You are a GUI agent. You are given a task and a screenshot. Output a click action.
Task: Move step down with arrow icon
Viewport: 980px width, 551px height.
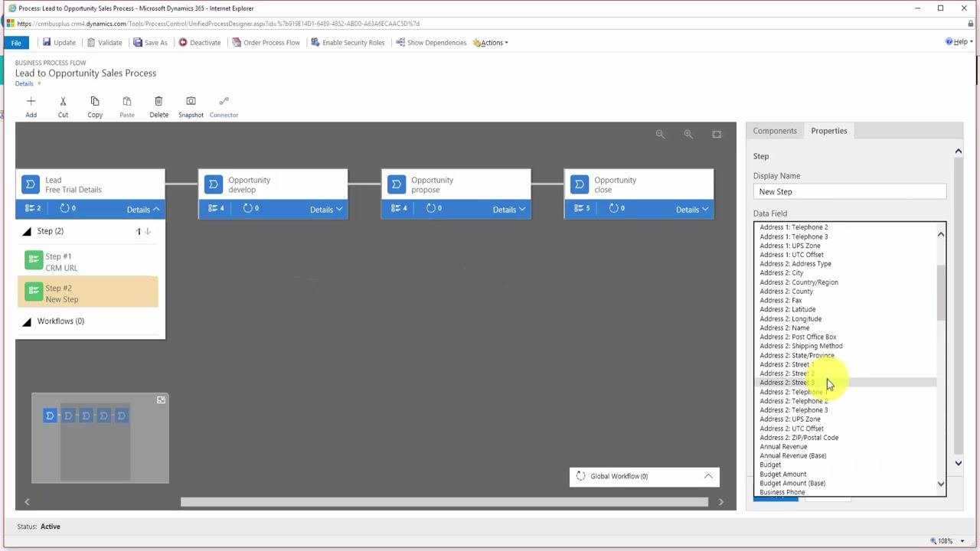148,231
